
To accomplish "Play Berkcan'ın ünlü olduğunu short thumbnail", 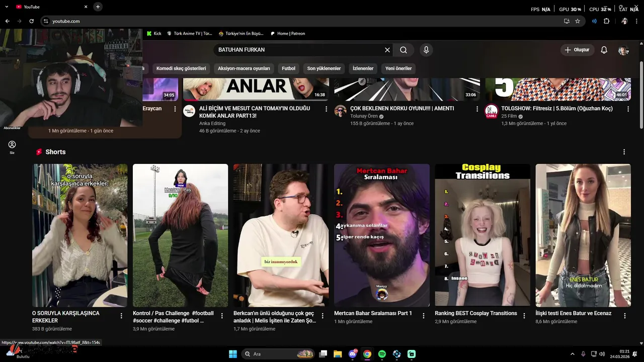I will pyautogui.click(x=281, y=235).
